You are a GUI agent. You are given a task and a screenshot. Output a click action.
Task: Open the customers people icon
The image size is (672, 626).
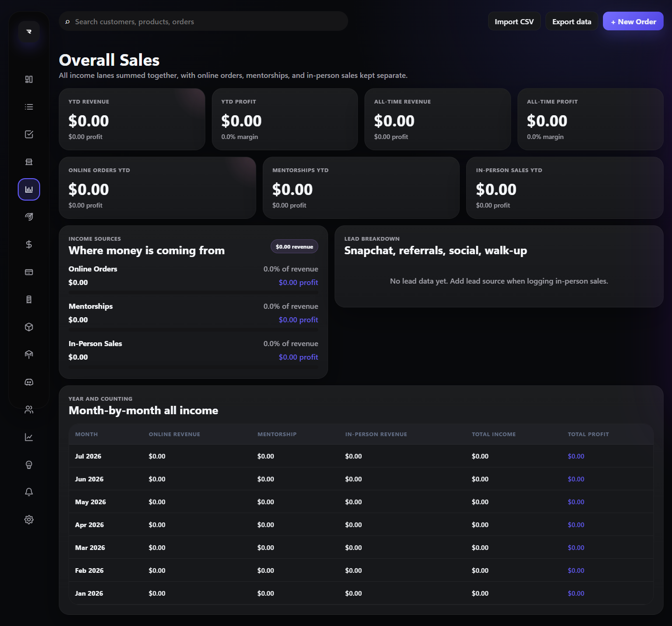coord(29,410)
